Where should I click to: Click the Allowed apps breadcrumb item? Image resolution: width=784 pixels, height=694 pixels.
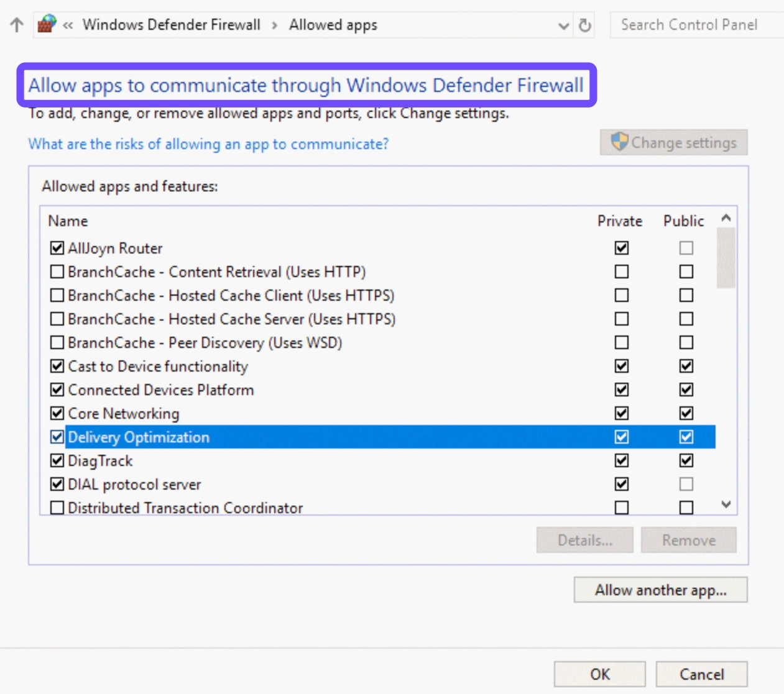point(333,25)
